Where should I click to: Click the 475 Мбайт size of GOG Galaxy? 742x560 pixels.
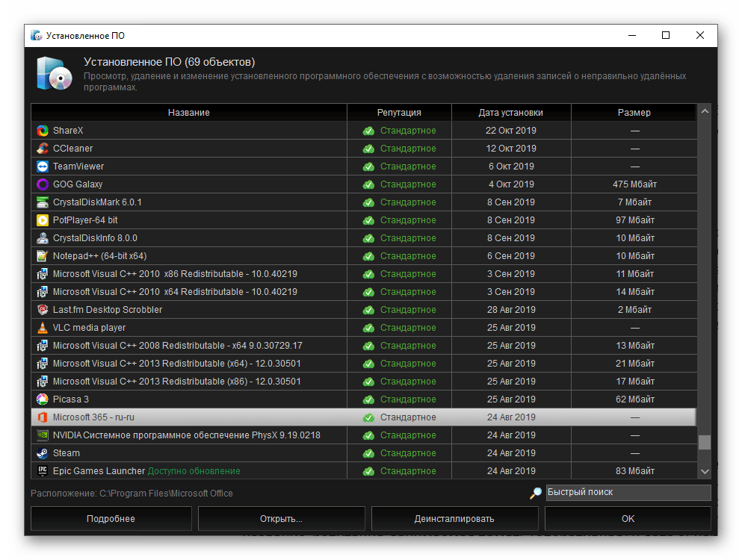point(634,184)
